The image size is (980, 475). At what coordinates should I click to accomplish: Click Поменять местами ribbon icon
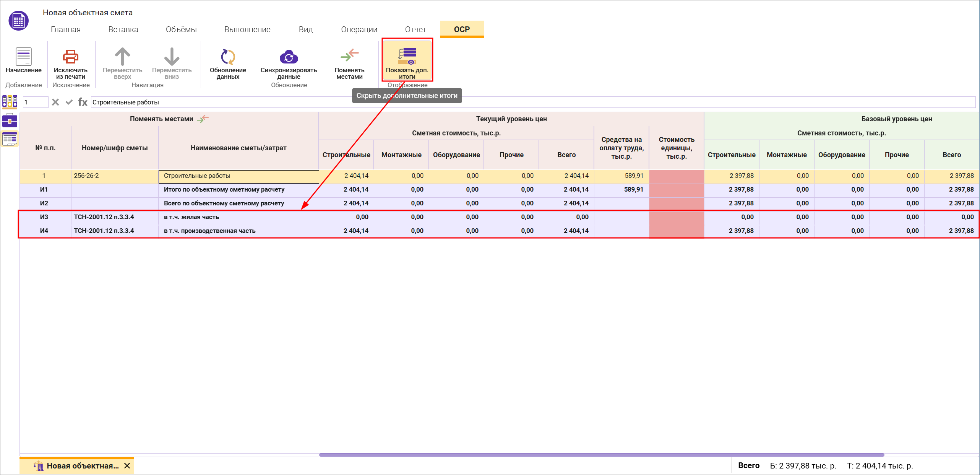click(349, 56)
